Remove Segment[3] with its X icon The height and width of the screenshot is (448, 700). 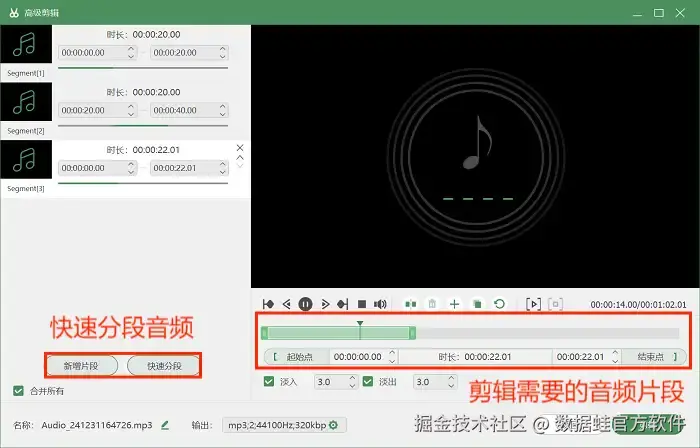coord(240,148)
